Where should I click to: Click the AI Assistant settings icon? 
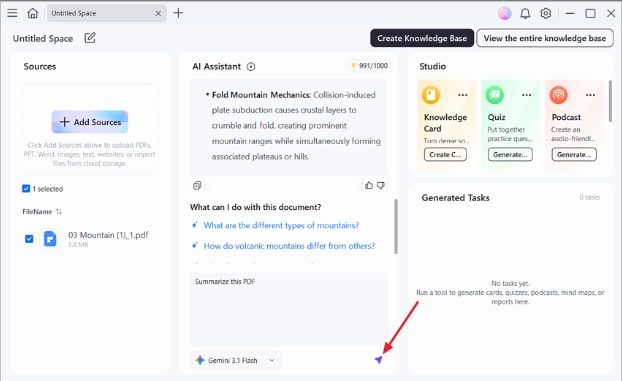251,67
